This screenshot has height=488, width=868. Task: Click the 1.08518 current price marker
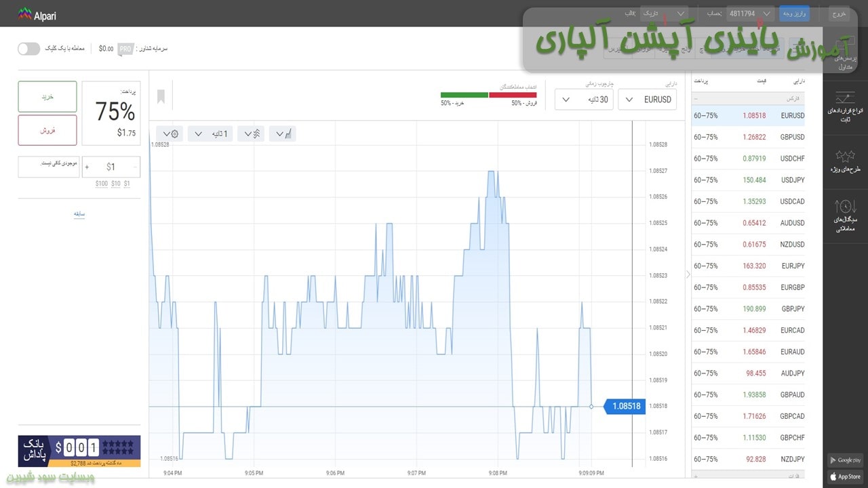(623, 407)
